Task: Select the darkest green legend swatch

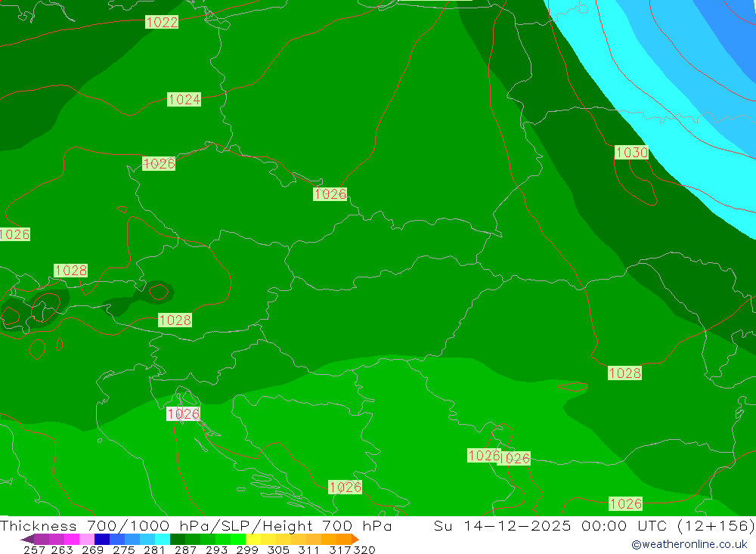Action: point(178,539)
